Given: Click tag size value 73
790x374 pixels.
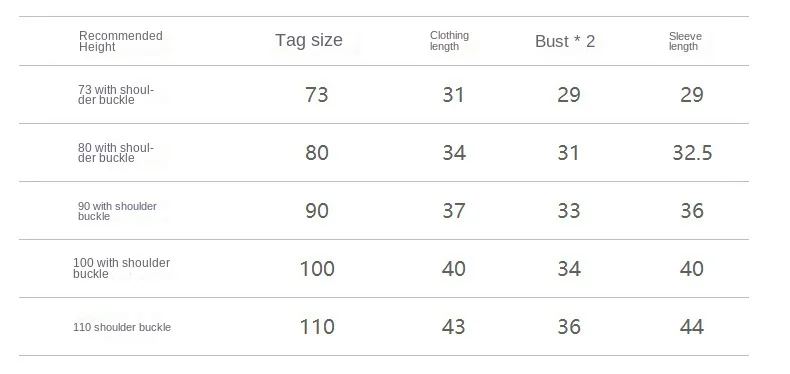Looking at the screenshot, I should (x=316, y=95).
